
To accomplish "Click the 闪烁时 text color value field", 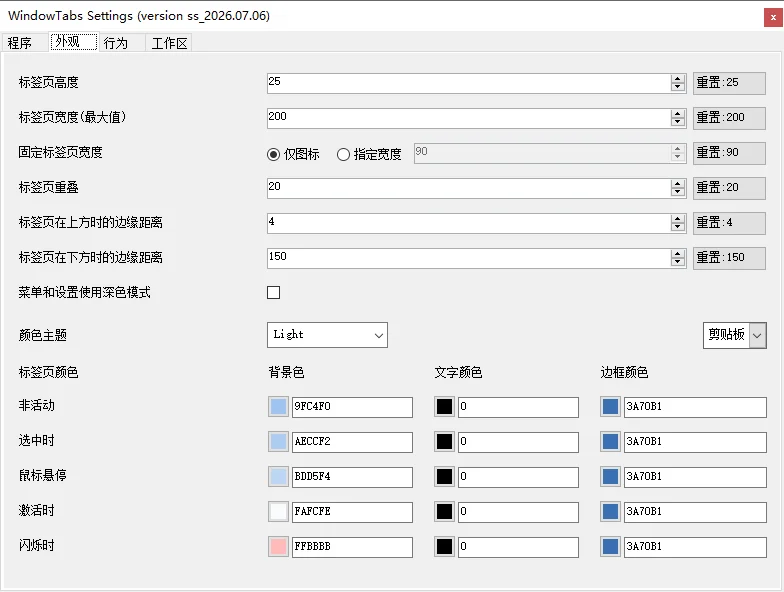I will 518,547.
